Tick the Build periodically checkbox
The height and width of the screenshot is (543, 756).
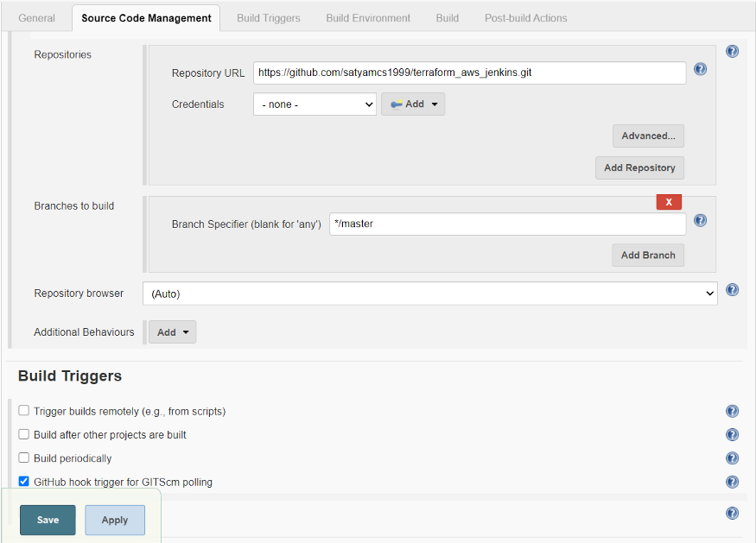click(23, 458)
